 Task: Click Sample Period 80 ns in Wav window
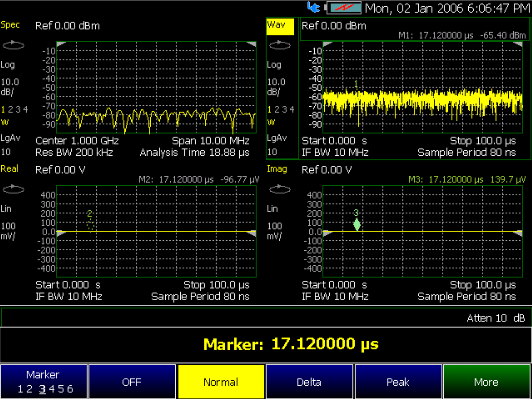467,153
